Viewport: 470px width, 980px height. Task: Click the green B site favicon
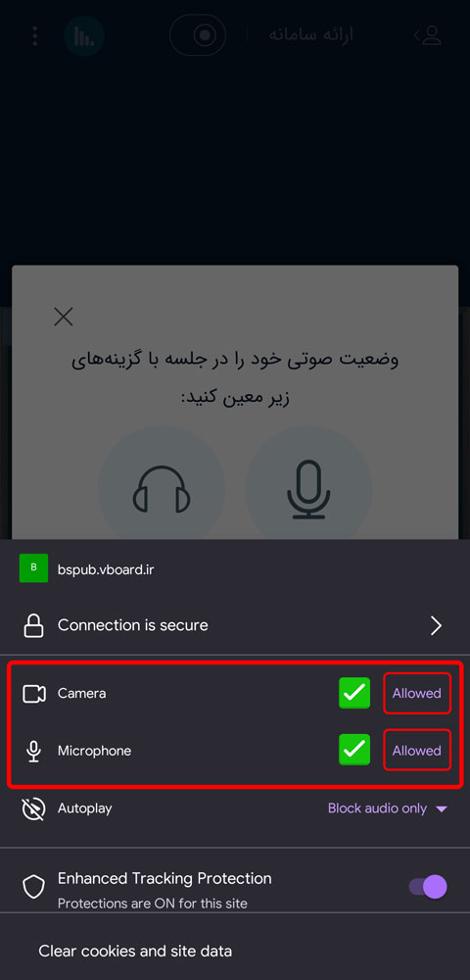[x=33, y=568]
